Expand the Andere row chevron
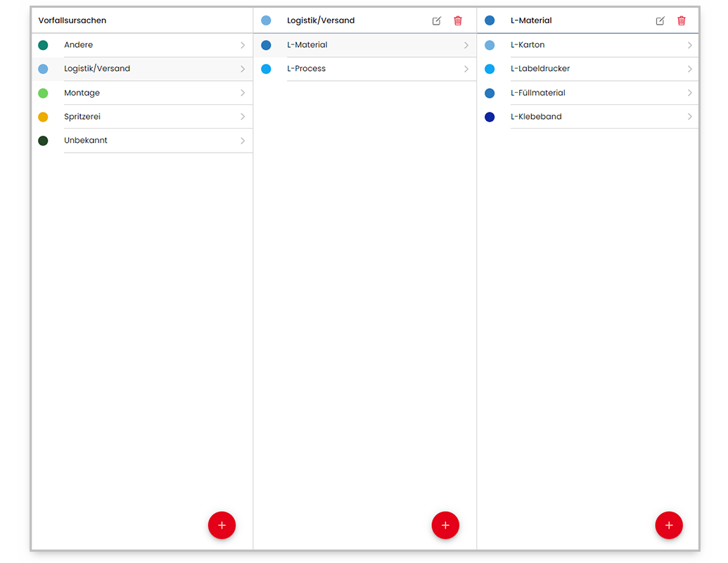This screenshot has width=728, height=563. (x=243, y=45)
